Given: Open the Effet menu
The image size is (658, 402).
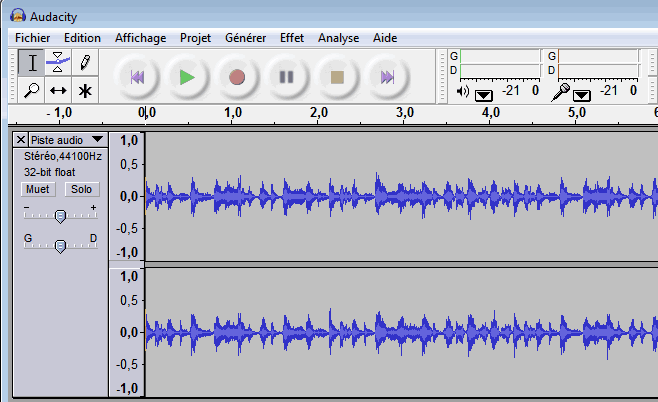Looking at the screenshot, I should click(x=292, y=38).
